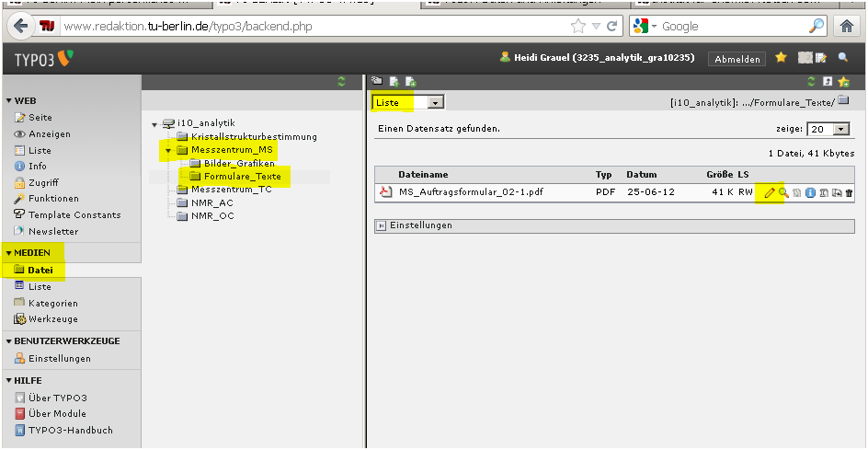Image resolution: width=868 pixels, height=450 pixels.
Task: Click the PDF file icon before MS_Auftragsformular_02-1.pdf
Action: click(x=384, y=192)
